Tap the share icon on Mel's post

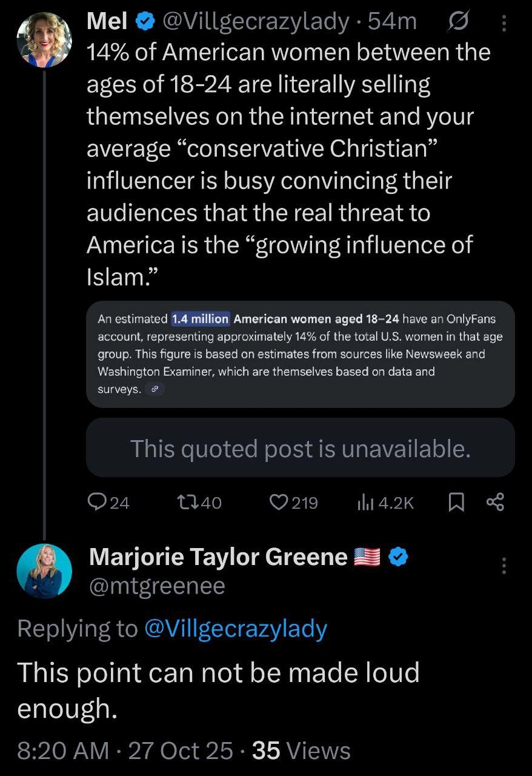(x=495, y=501)
